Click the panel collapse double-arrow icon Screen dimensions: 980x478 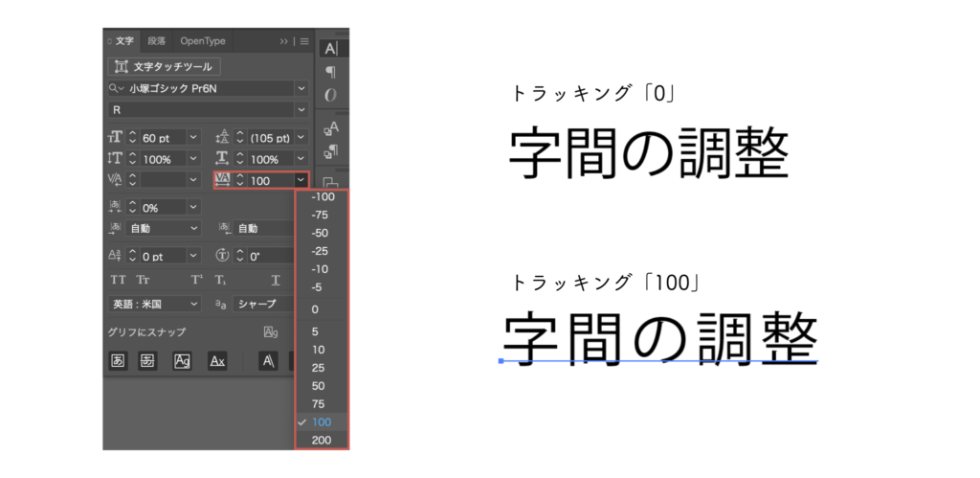pos(284,42)
